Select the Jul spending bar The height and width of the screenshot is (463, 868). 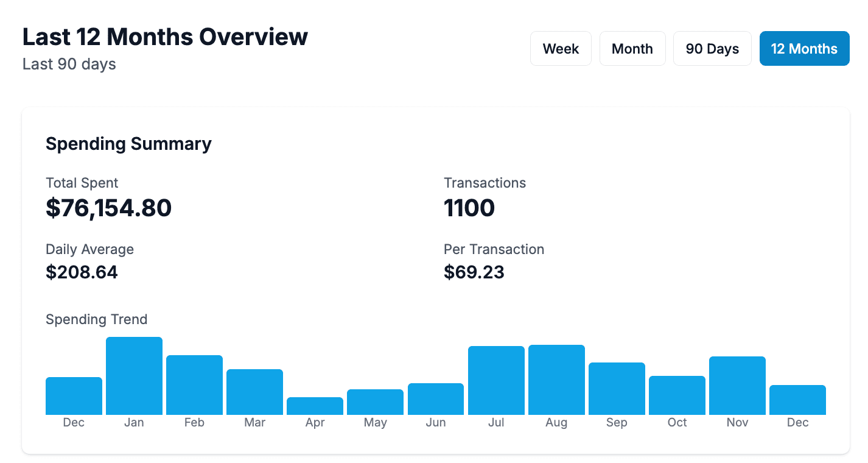pyautogui.click(x=496, y=380)
